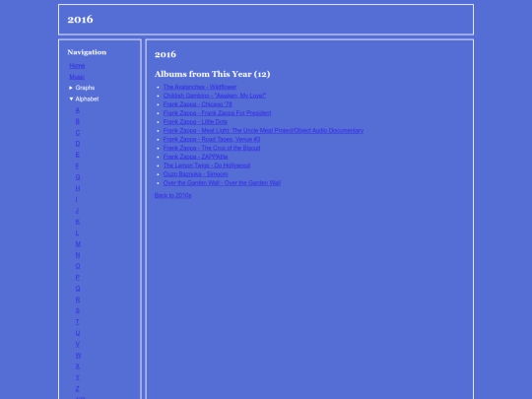This screenshot has width=532, height=399.
Task: Open Frank Zappa - Meat Light album
Action: (263, 131)
